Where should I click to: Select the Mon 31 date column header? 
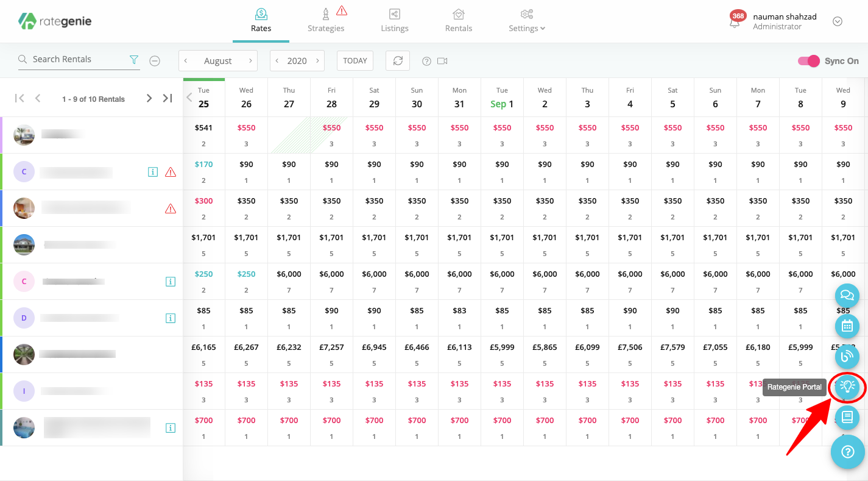tap(459, 98)
